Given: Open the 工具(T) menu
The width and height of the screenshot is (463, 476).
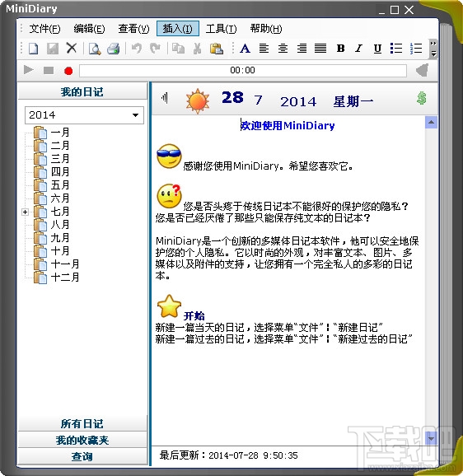Looking at the screenshot, I should [221, 29].
